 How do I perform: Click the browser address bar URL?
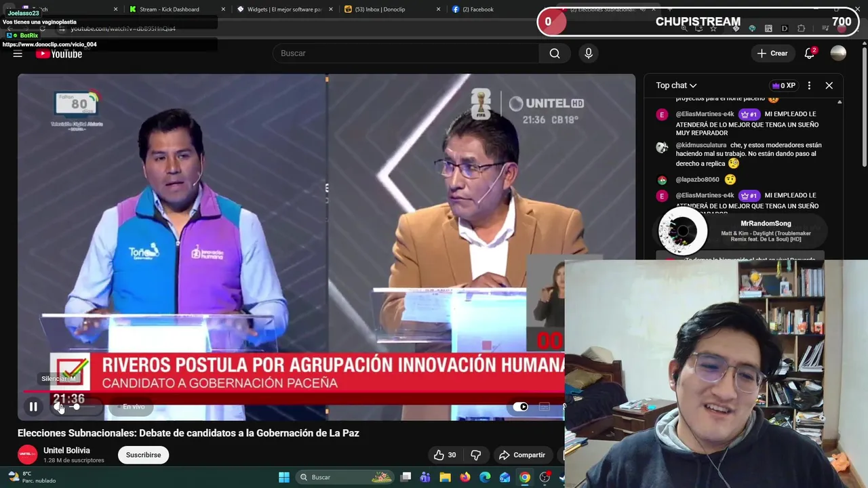tap(123, 28)
